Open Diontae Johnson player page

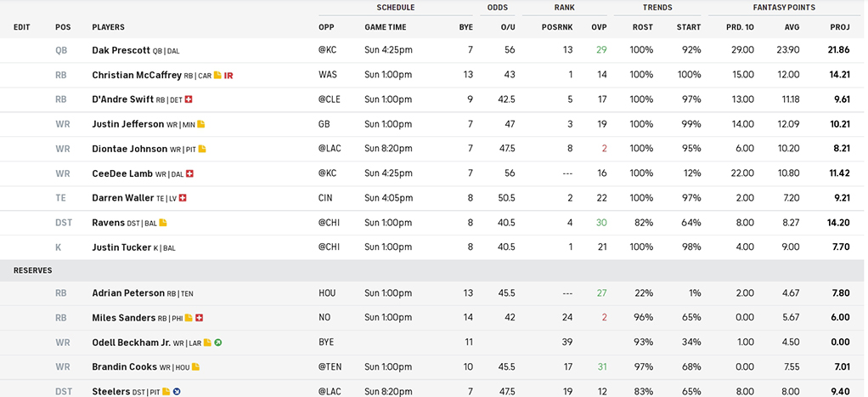point(130,149)
